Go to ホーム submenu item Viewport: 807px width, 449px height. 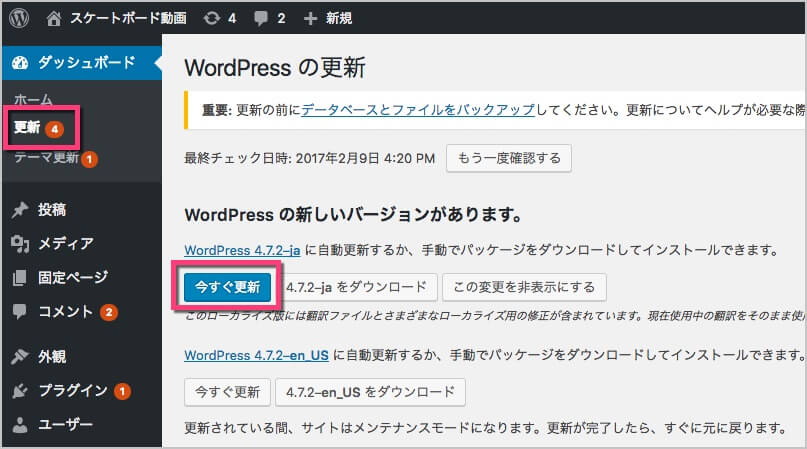click(x=33, y=99)
